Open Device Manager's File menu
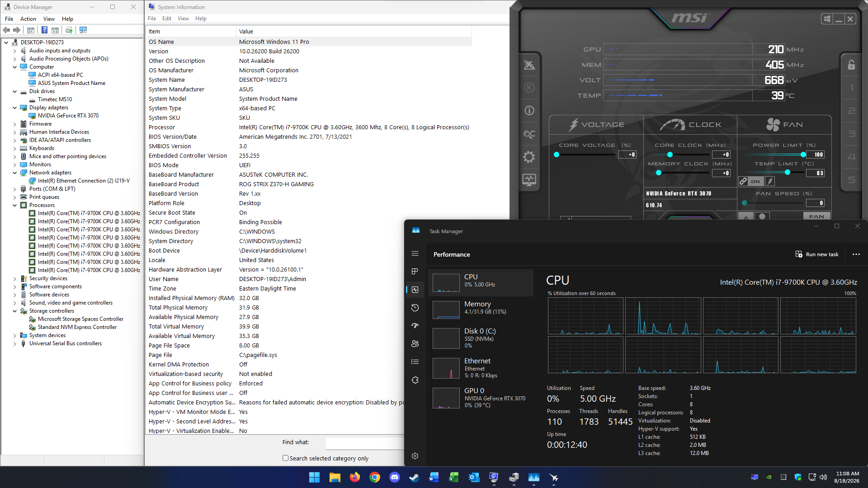This screenshot has width=868, height=488. click(x=9, y=19)
